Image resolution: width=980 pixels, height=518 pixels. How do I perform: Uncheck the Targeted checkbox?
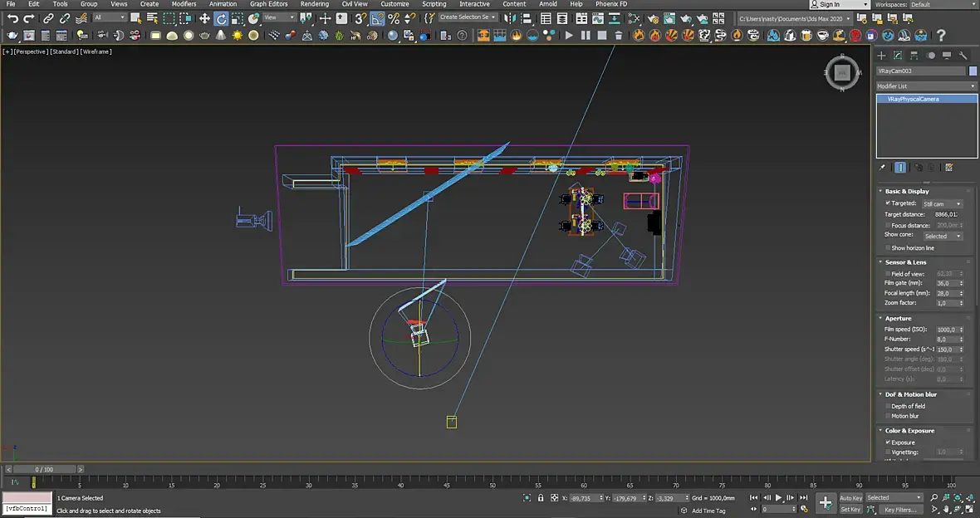(888, 203)
